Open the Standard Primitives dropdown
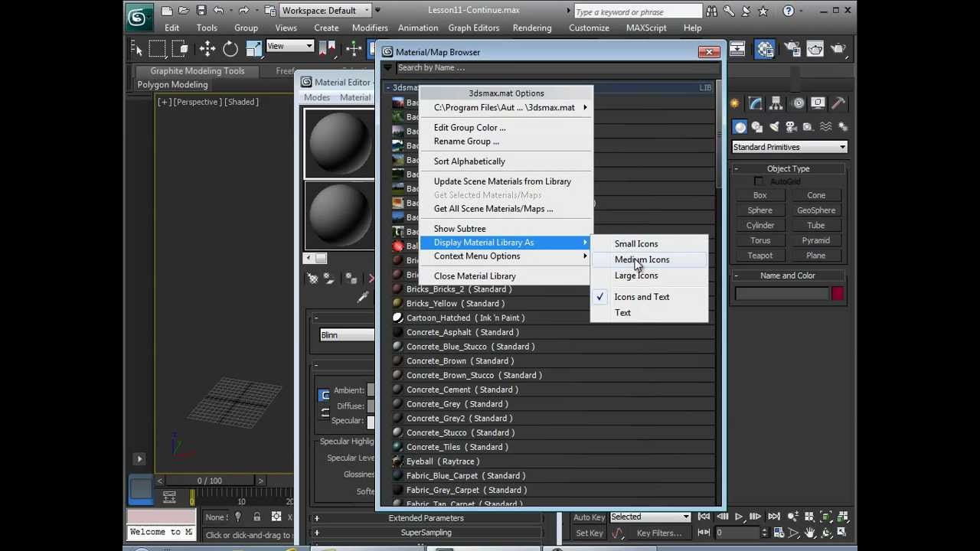980x551 pixels. tap(789, 147)
